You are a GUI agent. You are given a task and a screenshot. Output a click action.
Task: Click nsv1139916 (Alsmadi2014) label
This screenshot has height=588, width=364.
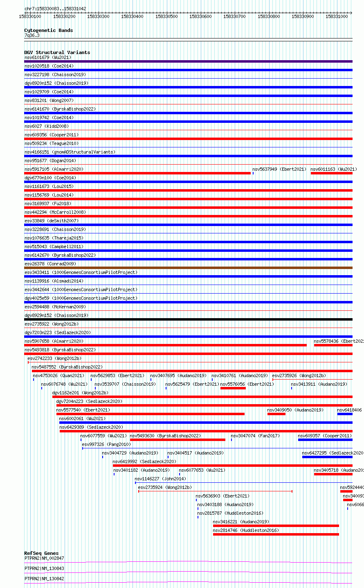(54, 281)
